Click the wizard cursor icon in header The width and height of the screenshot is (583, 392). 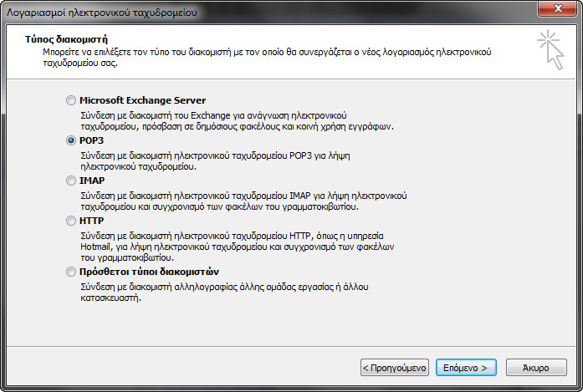551,50
